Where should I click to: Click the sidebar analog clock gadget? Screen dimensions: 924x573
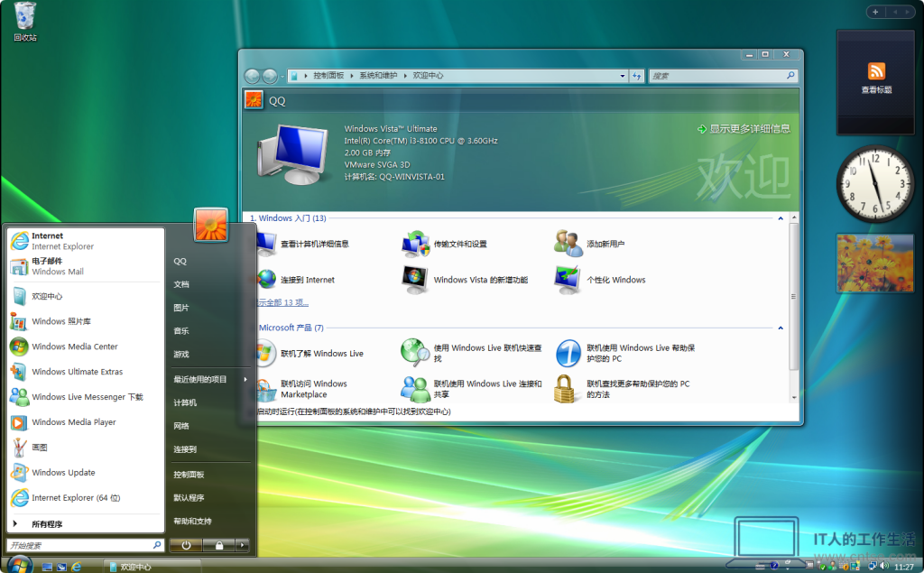coord(875,183)
